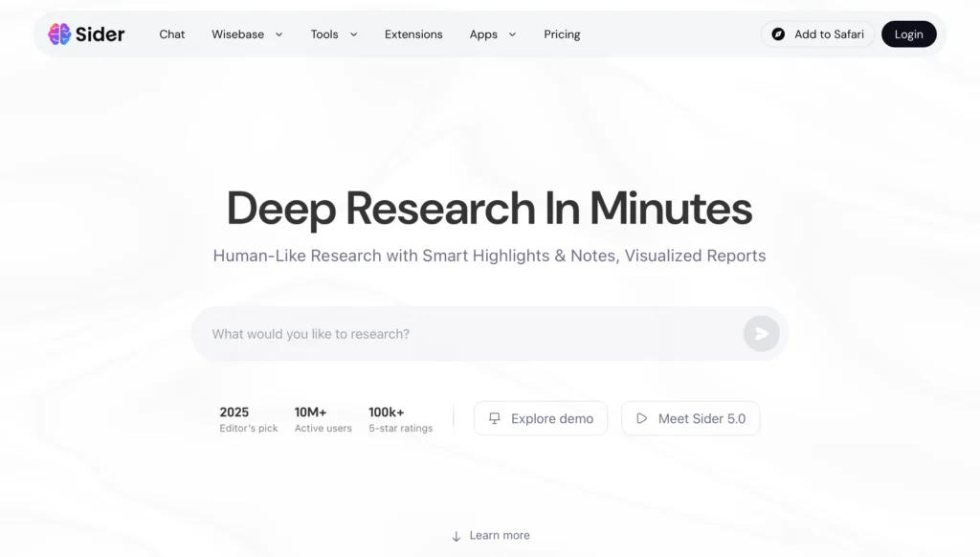Click the '100k+' stat text

[387, 412]
